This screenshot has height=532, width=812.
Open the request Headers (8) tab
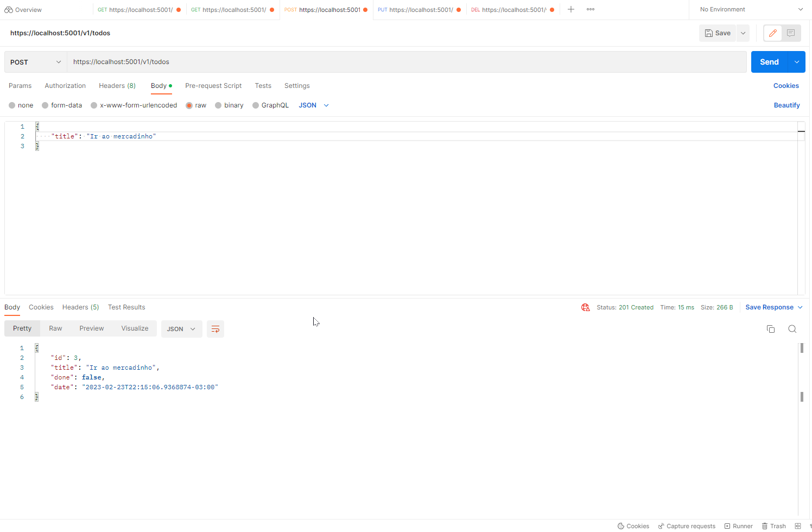117,86
